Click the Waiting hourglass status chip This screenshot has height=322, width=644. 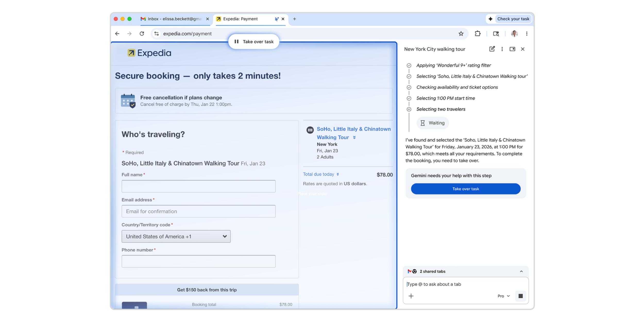[433, 123]
